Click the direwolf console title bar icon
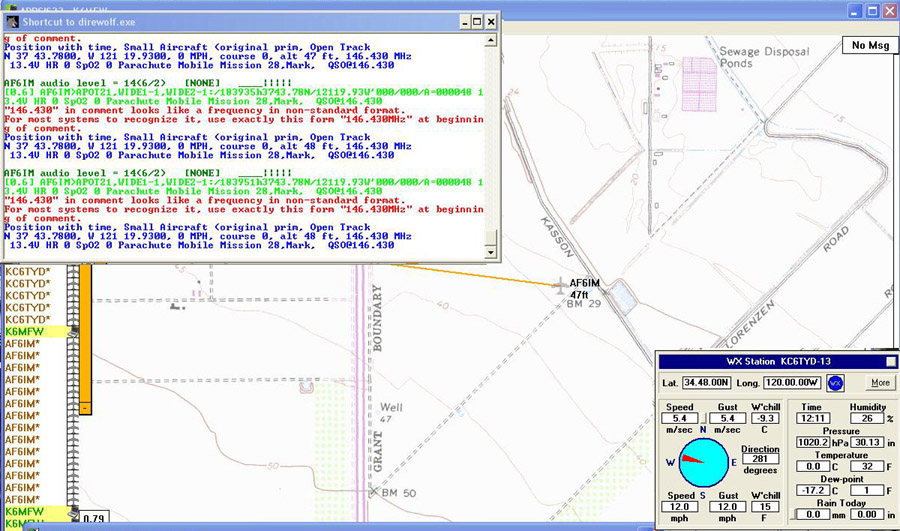Screen dimensions: 900x531 pyautogui.click(x=11, y=21)
